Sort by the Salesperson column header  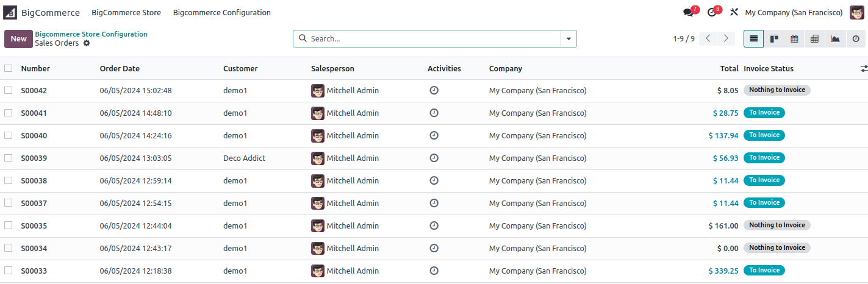coord(332,69)
